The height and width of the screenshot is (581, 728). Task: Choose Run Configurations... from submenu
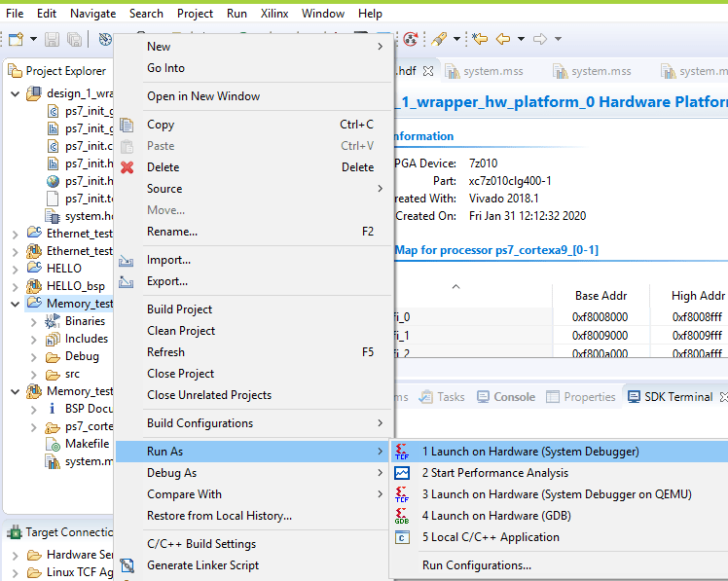(x=476, y=565)
